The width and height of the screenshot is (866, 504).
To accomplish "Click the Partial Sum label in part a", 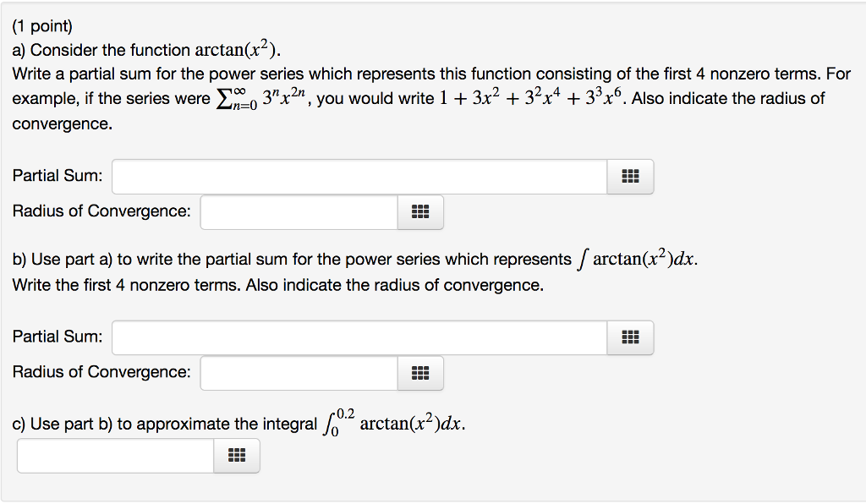I will point(56,176).
